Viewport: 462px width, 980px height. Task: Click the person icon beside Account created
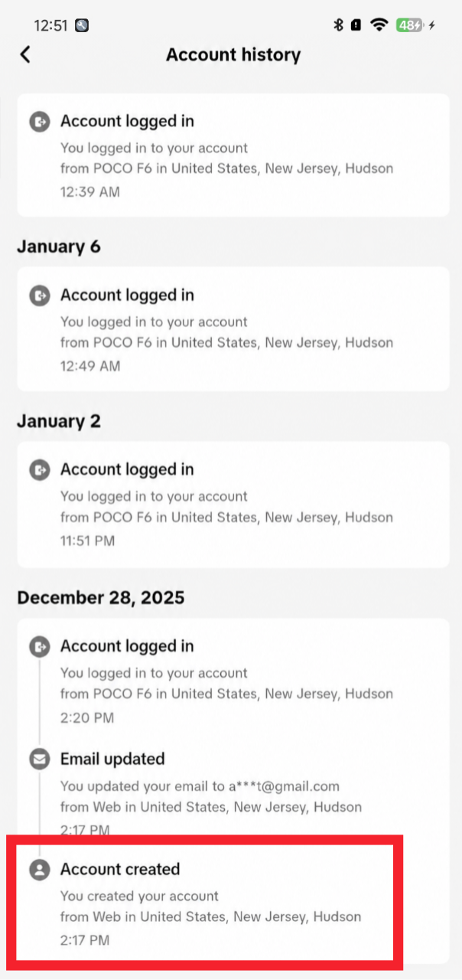click(x=40, y=869)
